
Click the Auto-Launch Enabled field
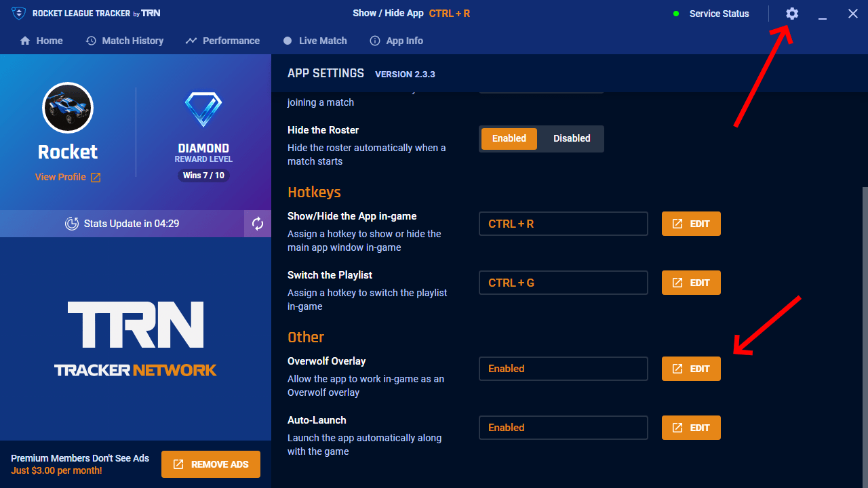564,428
